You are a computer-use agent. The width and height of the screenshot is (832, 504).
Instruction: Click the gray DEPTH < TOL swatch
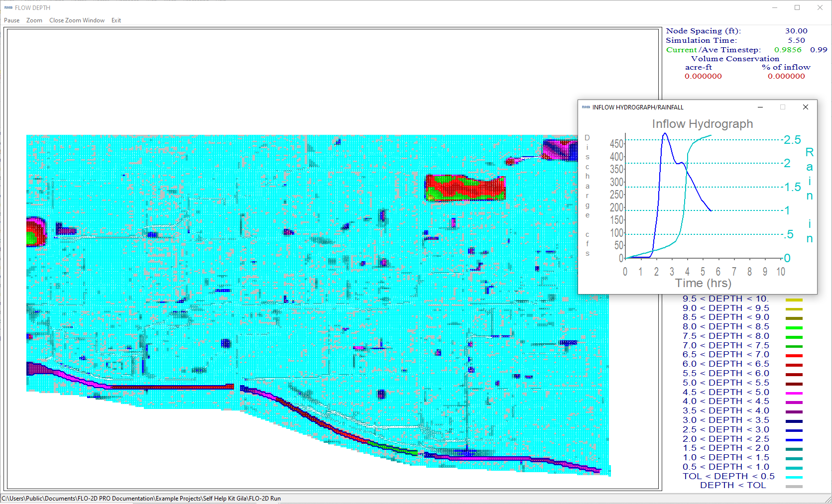pos(794,486)
